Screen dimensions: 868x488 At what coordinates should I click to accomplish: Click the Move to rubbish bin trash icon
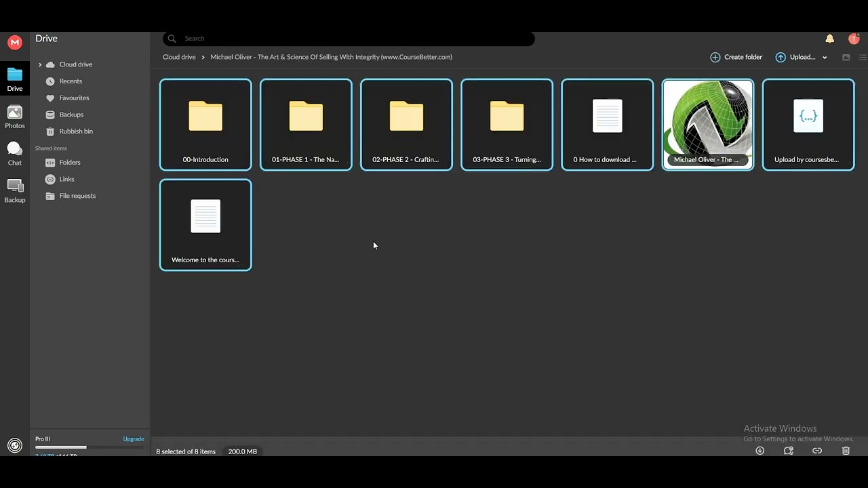[x=846, y=451]
